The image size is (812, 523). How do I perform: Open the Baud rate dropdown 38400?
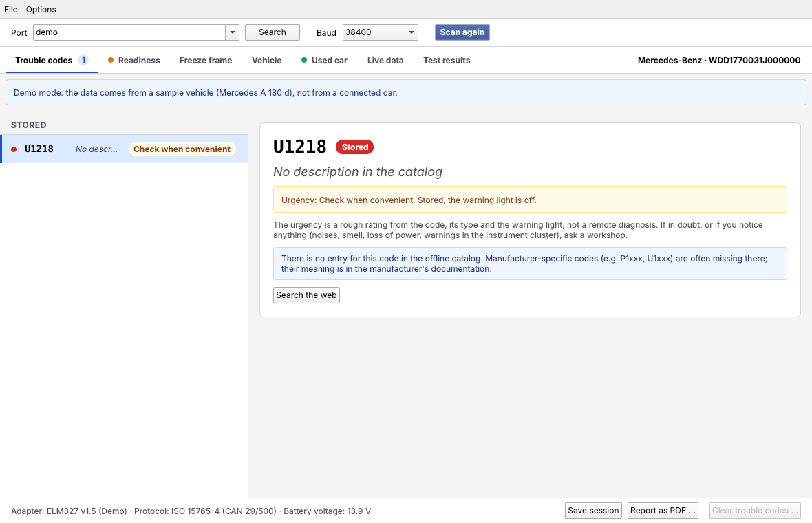pos(380,32)
